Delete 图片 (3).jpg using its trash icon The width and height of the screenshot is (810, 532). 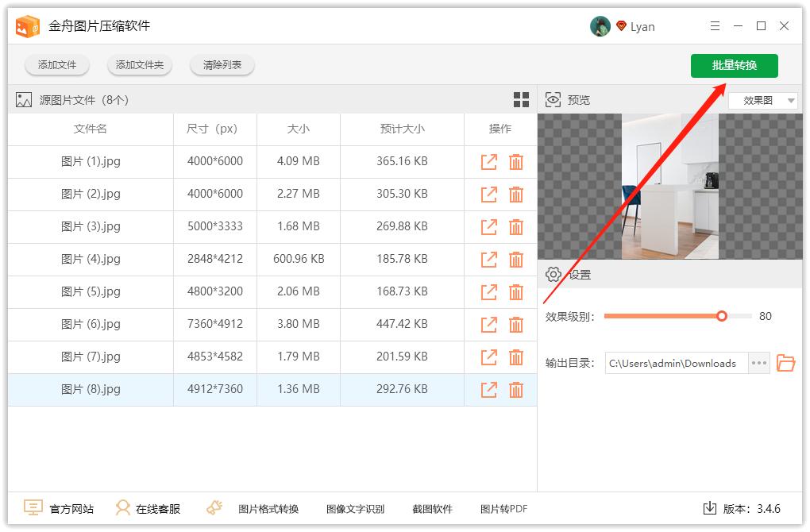517,226
